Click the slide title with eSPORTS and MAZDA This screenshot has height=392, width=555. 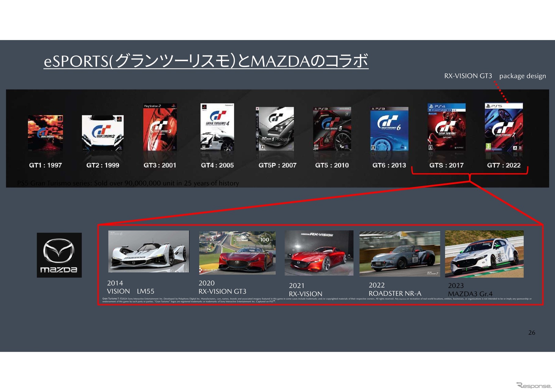(206, 61)
